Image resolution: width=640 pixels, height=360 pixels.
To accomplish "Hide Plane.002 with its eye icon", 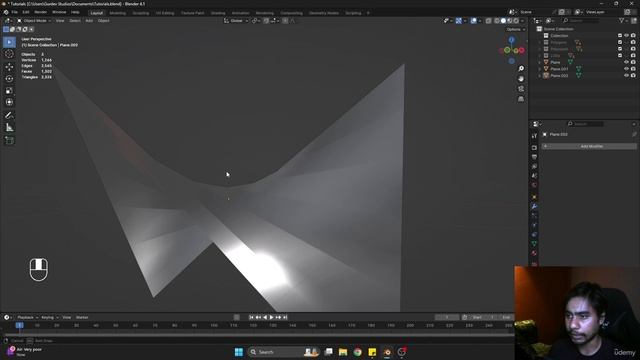I will pyautogui.click(x=626, y=76).
